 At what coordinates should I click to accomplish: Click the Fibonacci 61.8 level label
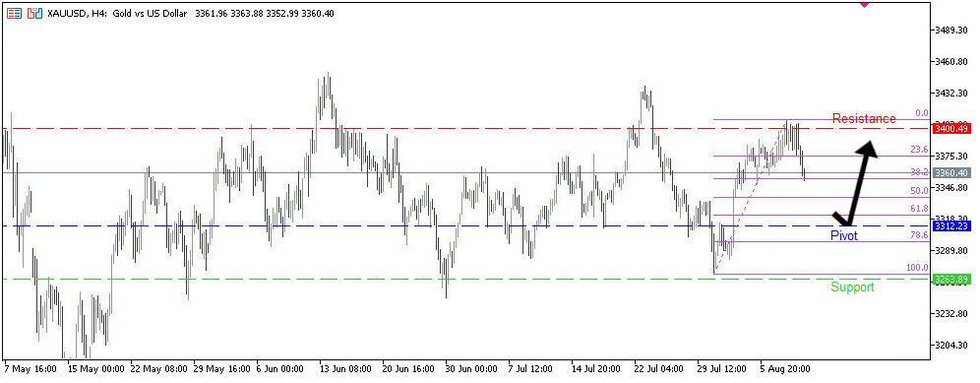tap(919, 209)
